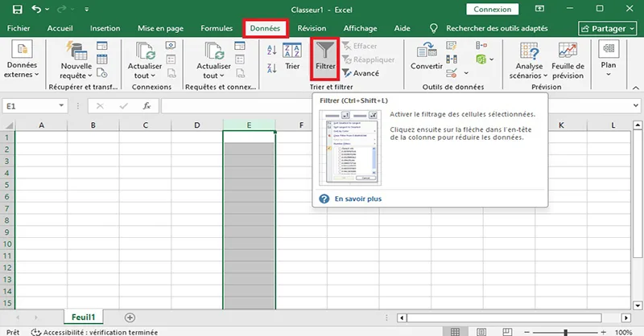Image resolution: width=644 pixels, height=336 pixels.
Task: Open ribbon display options icon
Action: 539,9
